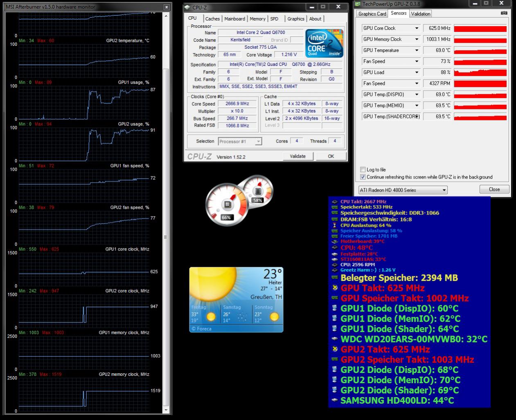Screen dimensions: 516x420
Task: Switch to SPD tab in CPU-Z
Action: [x=274, y=19]
